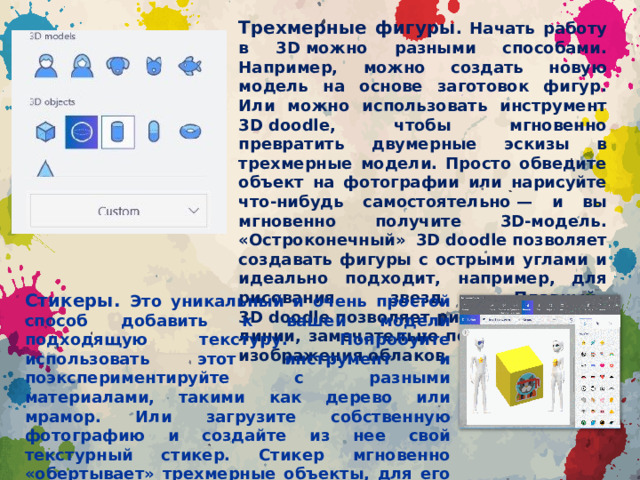Pick the pink heart sticker
This screenshot has width=640, height=480.
602,364
